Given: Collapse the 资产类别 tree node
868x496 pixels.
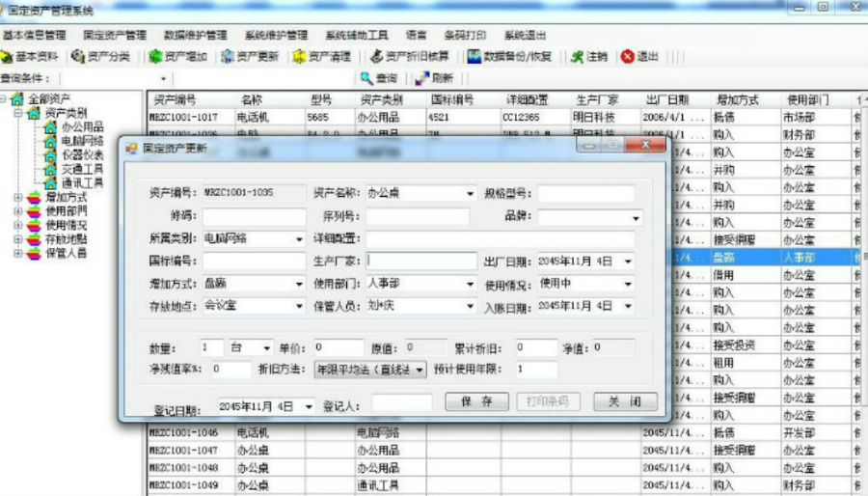Looking at the screenshot, I should [x=18, y=113].
